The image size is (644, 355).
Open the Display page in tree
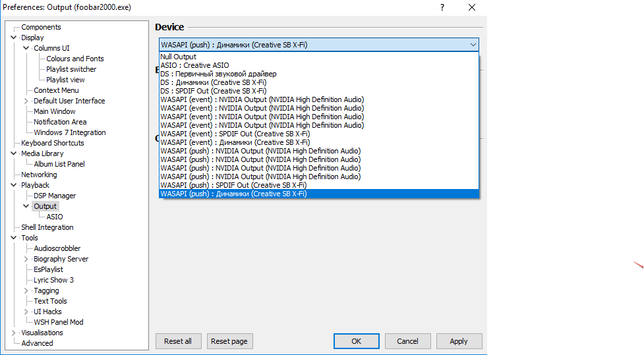coord(32,38)
